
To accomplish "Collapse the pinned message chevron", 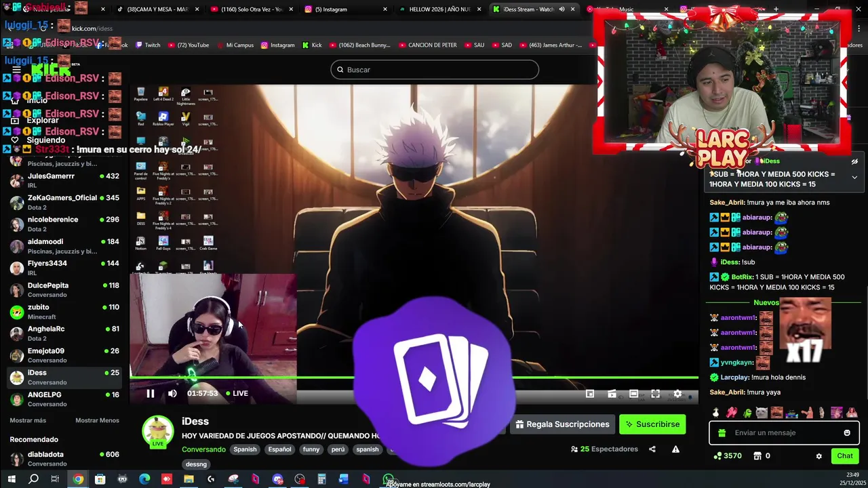I will pos(854,177).
